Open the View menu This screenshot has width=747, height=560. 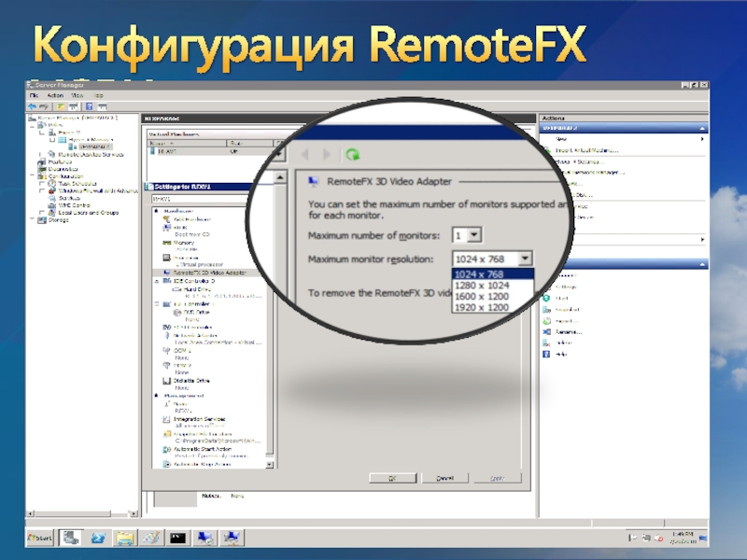tap(77, 95)
